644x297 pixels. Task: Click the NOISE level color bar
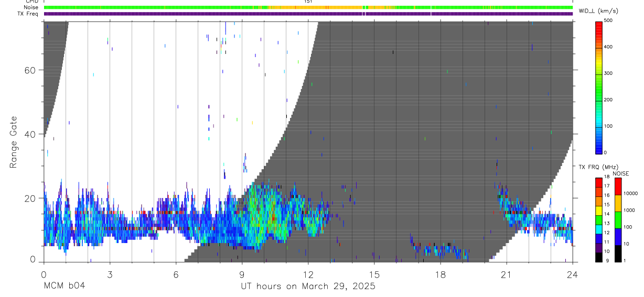[x=618, y=219]
